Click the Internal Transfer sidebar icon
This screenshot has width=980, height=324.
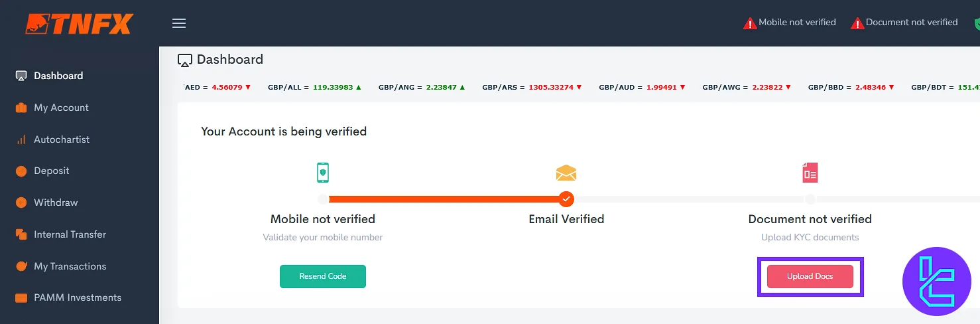(x=21, y=234)
